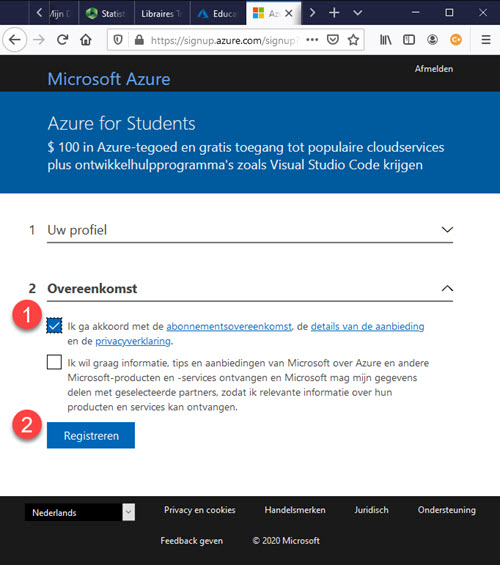This screenshot has width=500, height=565.
Task: Uncheck the abonnementsovereenkomst agreement checkbox
Action: pyautogui.click(x=54, y=326)
